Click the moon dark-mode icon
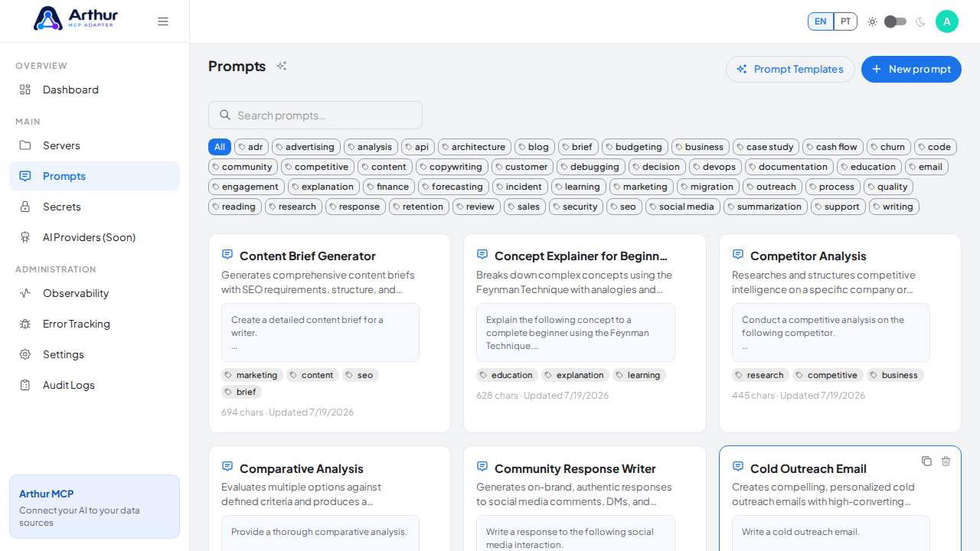Image resolution: width=980 pixels, height=551 pixels. (x=920, y=21)
